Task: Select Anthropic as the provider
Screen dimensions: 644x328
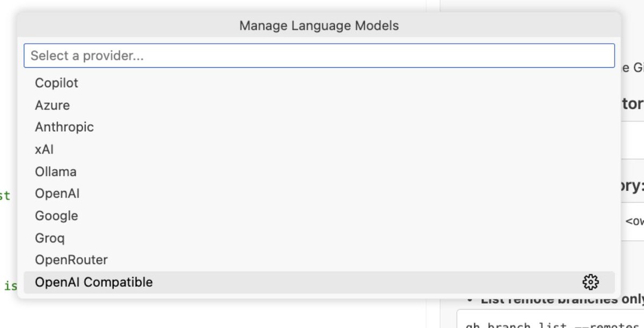Action: click(64, 127)
